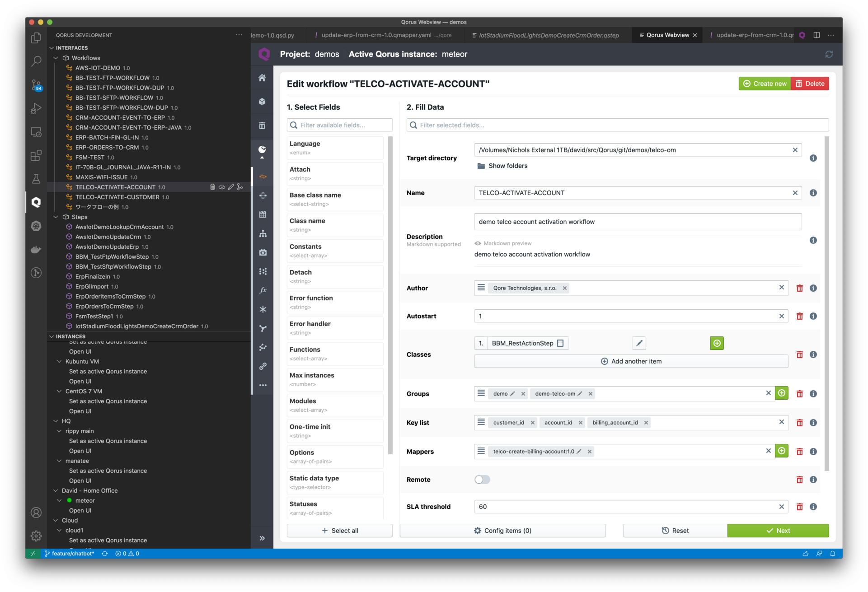Viewport: 868px width, 592px height.
Task: Add a new class with green plus
Action: (717, 343)
